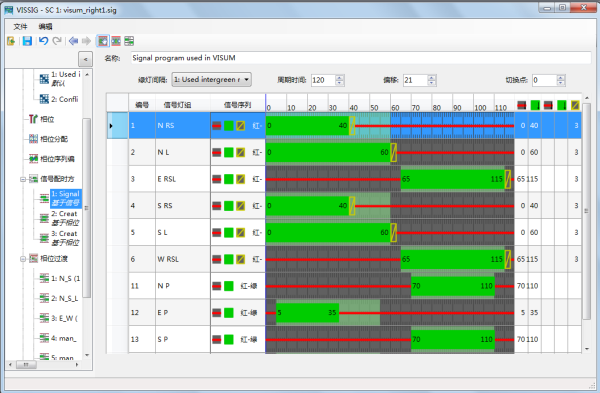The width and height of the screenshot is (600, 393).
Task: Open the '1: Used i' intergreen matrix tree item
Action: (x=60, y=78)
